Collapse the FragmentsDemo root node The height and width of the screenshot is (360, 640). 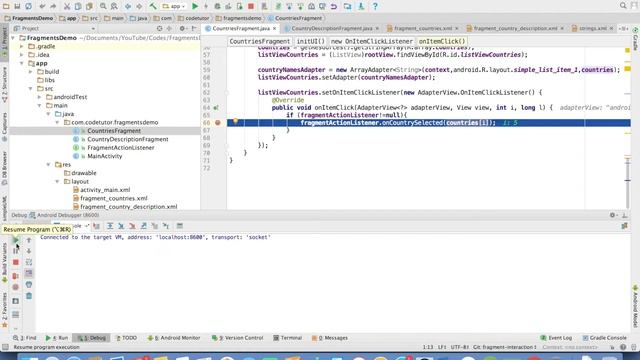coord(13,38)
